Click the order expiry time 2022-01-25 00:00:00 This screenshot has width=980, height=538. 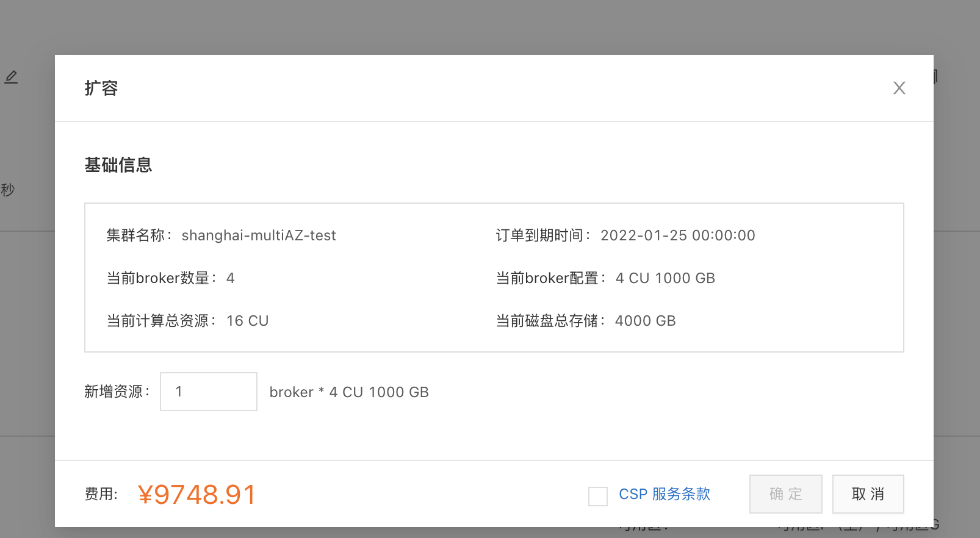pyautogui.click(x=678, y=235)
